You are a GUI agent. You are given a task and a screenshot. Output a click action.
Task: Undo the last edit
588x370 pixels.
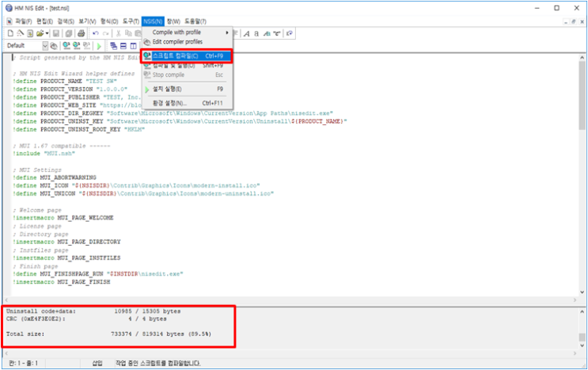[96, 33]
